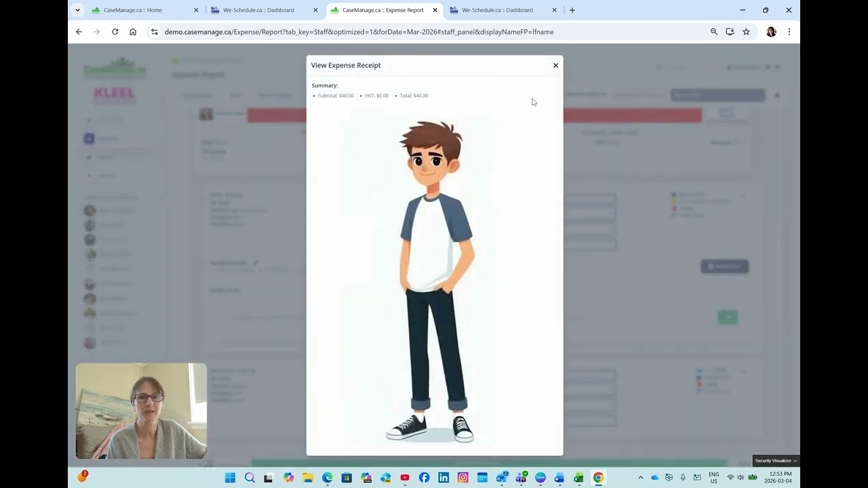
Task: Open clock showing 12:53 PM
Action: (778, 478)
